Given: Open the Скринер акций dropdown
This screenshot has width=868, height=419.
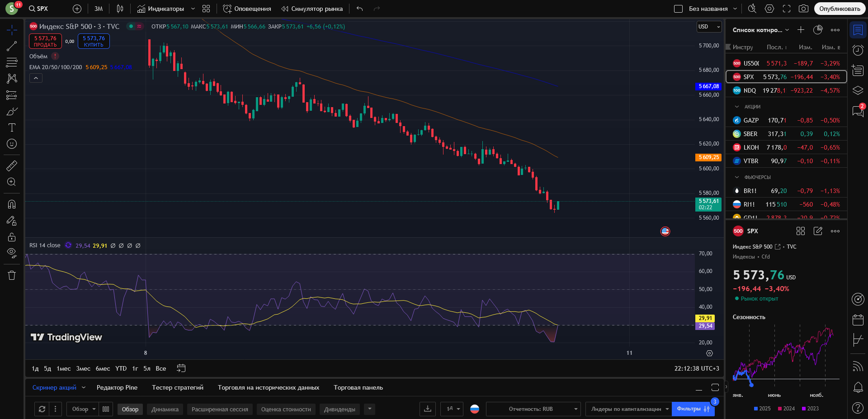Looking at the screenshot, I should (59, 387).
